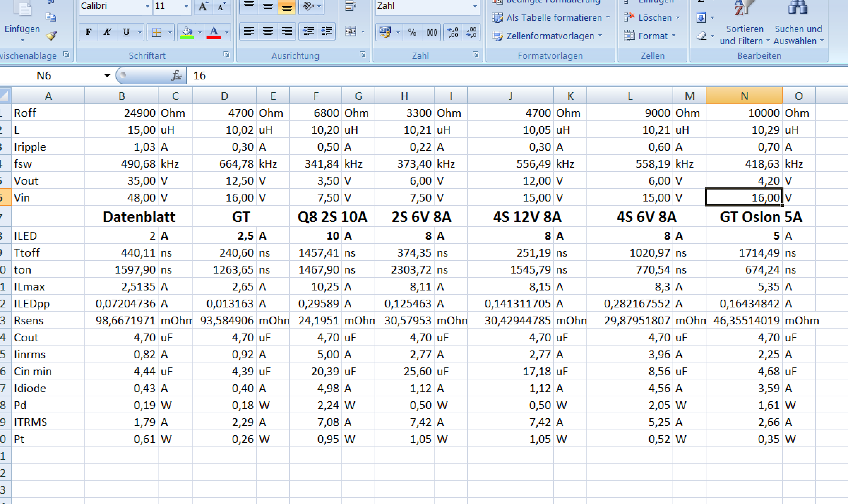Select column B header
This screenshot has width=848, height=504.
coord(121,96)
